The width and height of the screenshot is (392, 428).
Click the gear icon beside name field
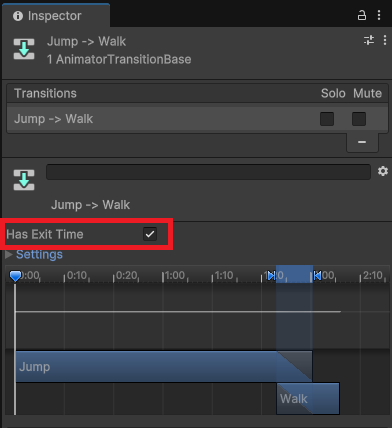pyautogui.click(x=383, y=171)
